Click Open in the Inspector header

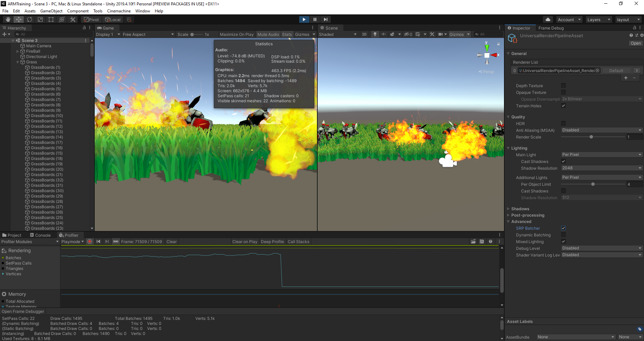pos(636,43)
